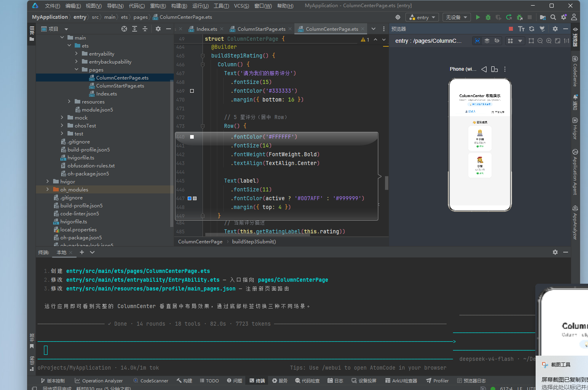Select opened file with project panel crosshair icon

(124, 29)
